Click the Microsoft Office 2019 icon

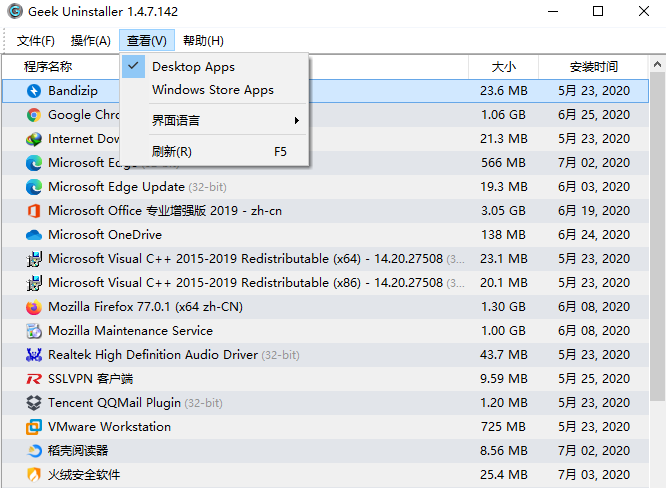pos(34,211)
